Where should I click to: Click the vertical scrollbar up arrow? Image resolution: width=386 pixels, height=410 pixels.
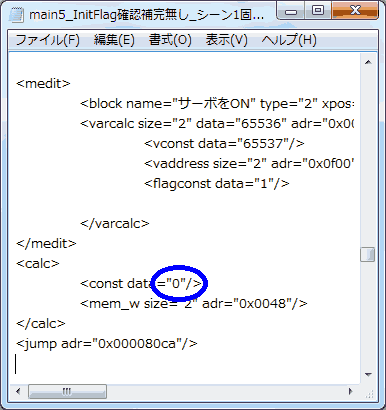tap(368, 62)
